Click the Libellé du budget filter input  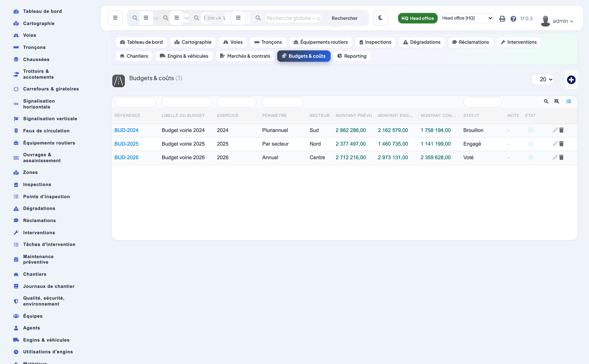click(x=186, y=102)
